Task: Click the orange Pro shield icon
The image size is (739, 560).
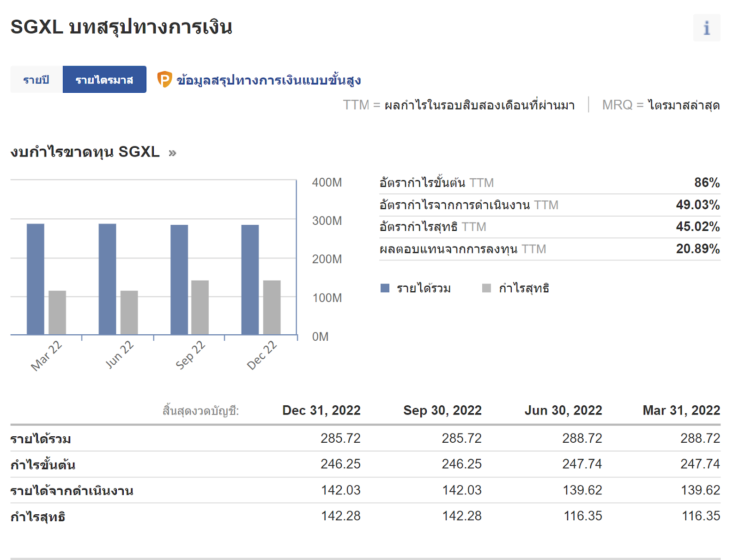Action: coord(164,79)
